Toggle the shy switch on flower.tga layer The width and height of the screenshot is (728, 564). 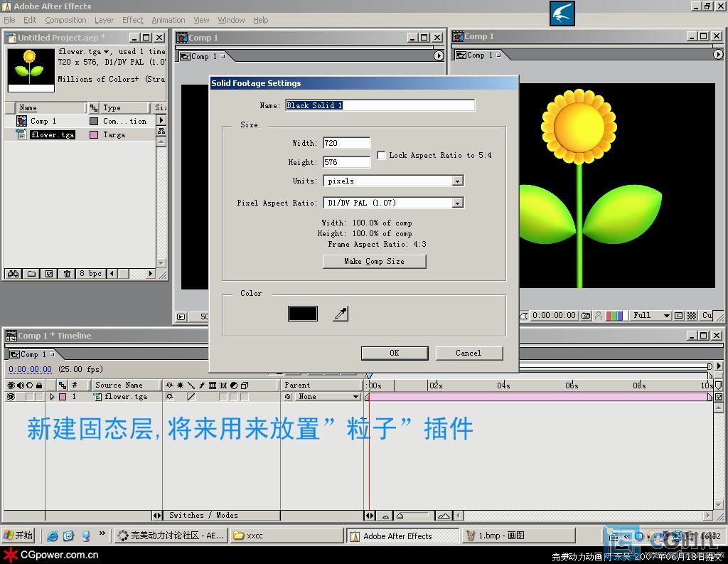point(170,397)
